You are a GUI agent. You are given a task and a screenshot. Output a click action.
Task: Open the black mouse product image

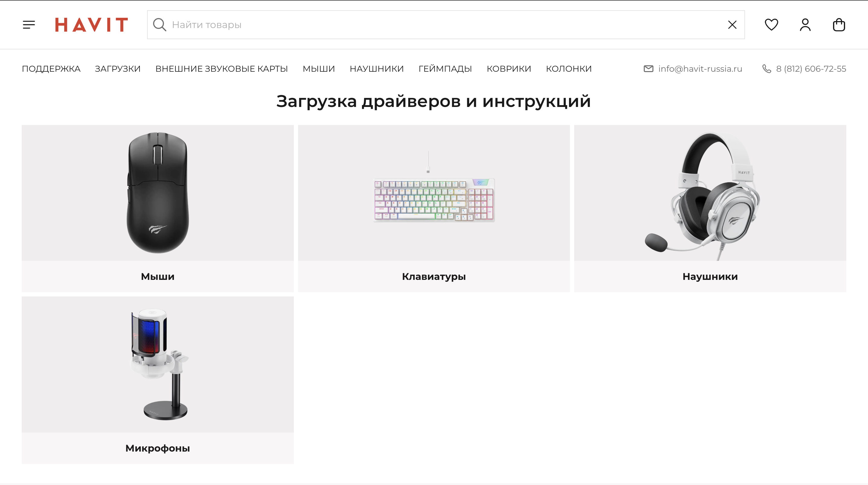pos(158,193)
